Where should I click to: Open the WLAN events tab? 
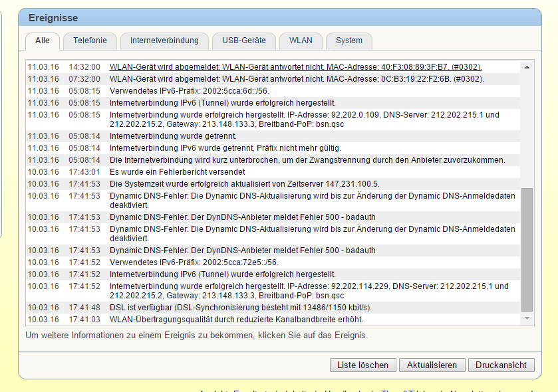point(301,41)
